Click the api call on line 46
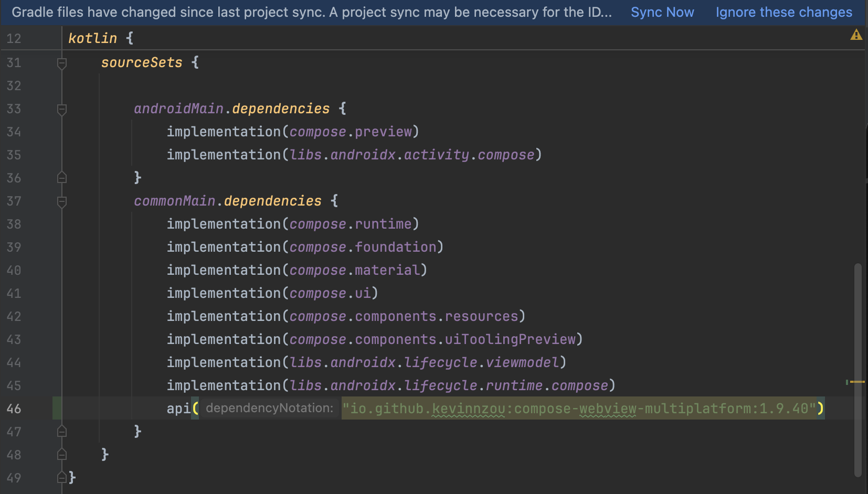The image size is (868, 494). (x=178, y=409)
